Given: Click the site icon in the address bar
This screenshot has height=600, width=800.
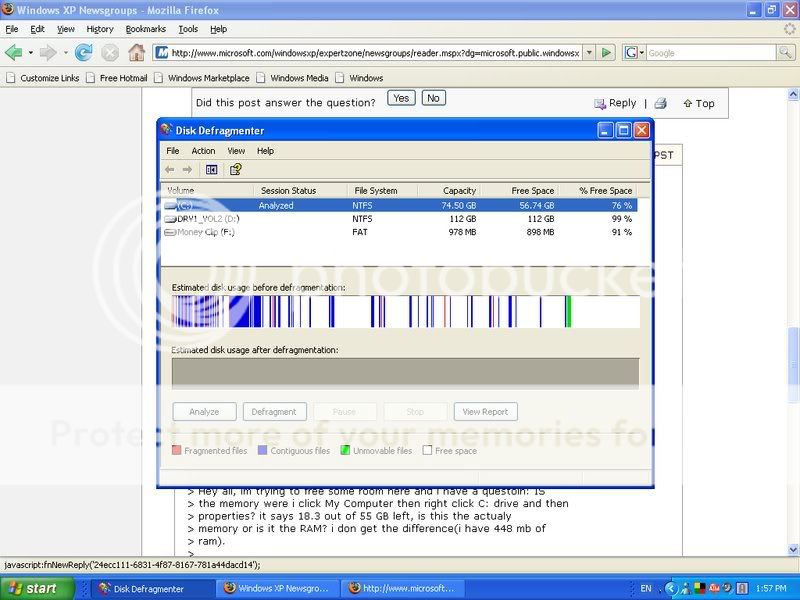Looking at the screenshot, I should coord(161,53).
